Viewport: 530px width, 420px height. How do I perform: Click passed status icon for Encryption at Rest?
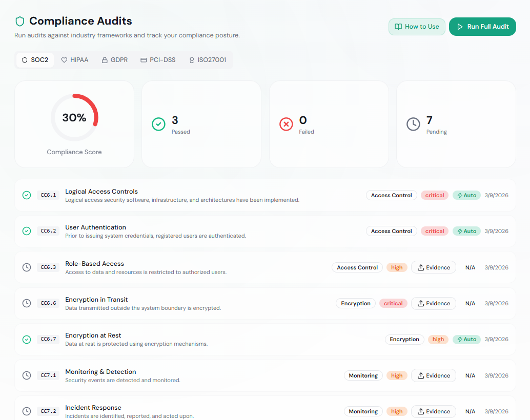27,339
